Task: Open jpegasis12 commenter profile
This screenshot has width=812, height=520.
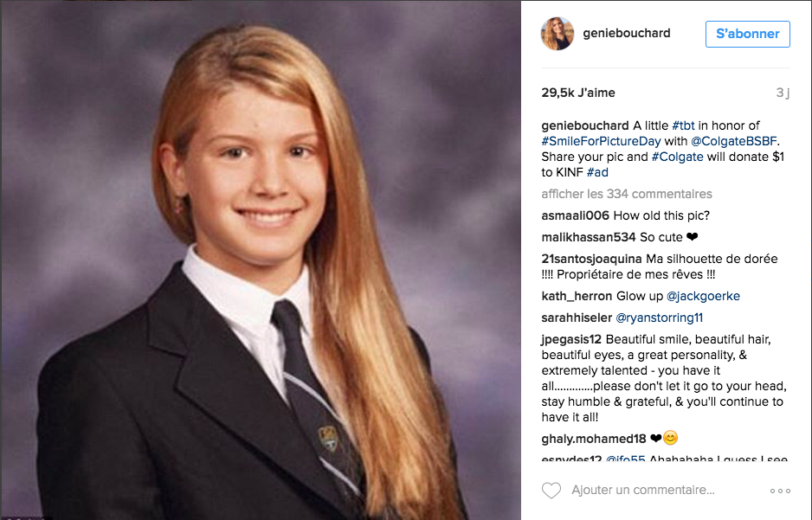Action: 571,340
